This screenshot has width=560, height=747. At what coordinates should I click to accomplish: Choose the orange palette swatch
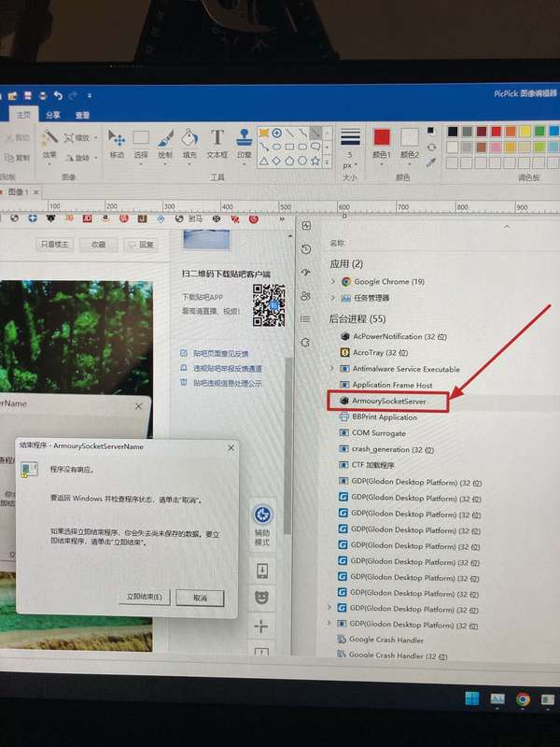coord(511,132)
